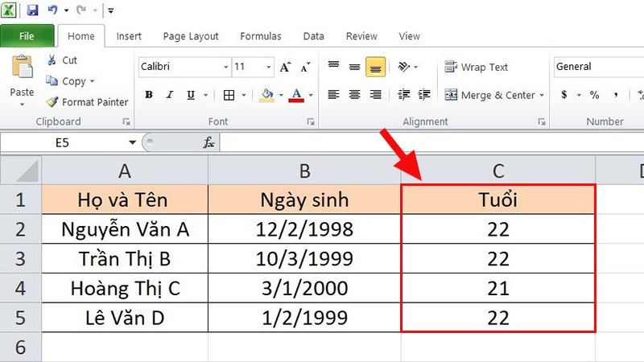Open the font size dropdown showing 11

coord(269,67)
